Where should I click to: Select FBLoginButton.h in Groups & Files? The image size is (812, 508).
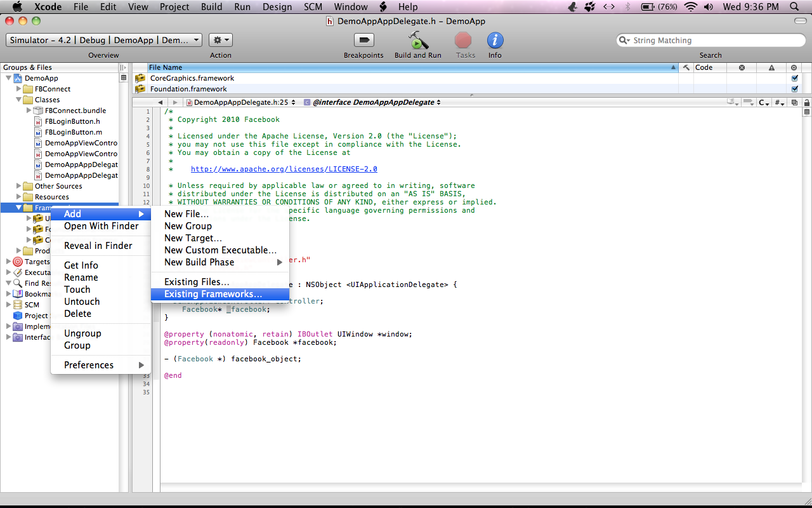(72, 121)
